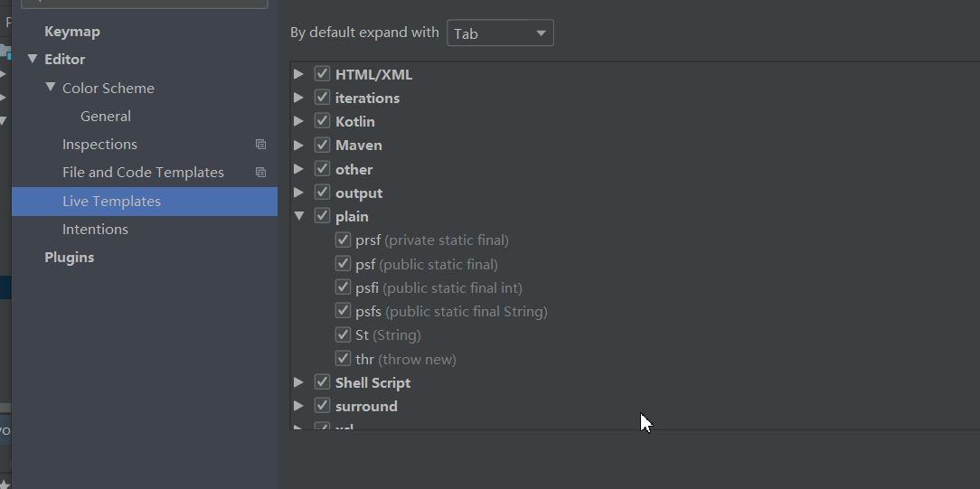Collapse the Color Scheme tree node
The image size is (980, 489).
[51, 88]
